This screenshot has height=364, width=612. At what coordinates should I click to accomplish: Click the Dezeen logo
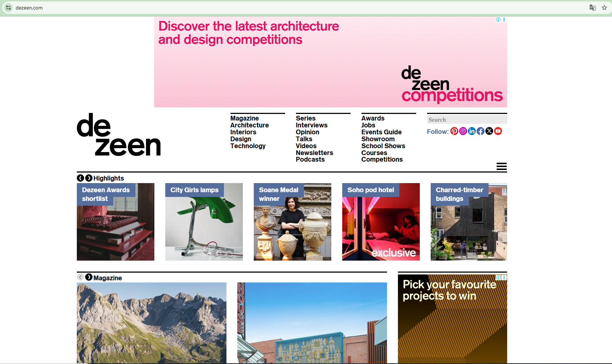point(119,134)
